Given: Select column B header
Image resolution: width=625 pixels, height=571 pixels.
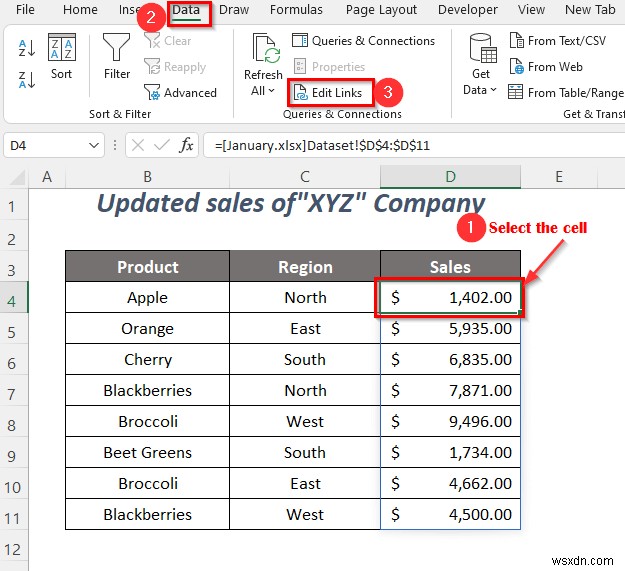Looking at the screenshot, I should pyautogui.click(x=147, y=177).
